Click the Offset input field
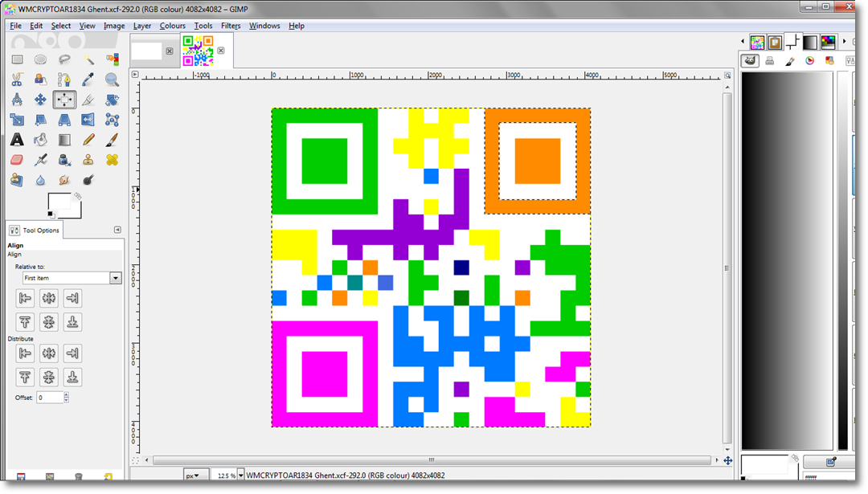 50,397
